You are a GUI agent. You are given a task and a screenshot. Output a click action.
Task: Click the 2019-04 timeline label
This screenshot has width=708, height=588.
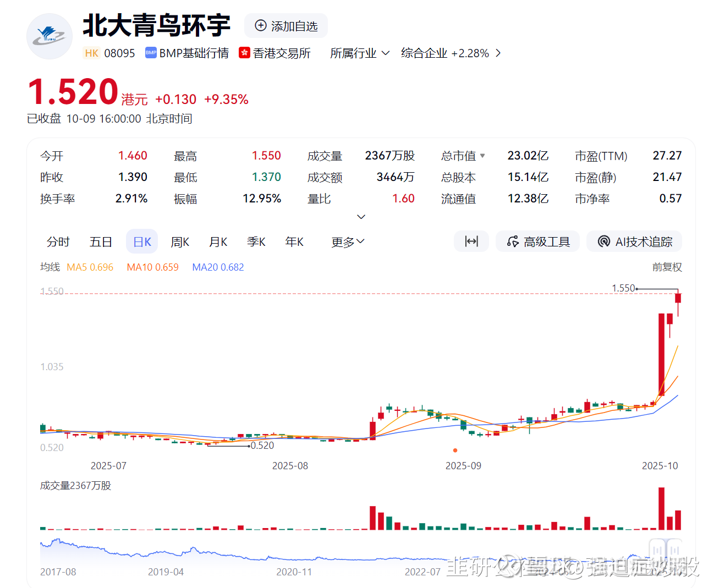coord(166,572)
